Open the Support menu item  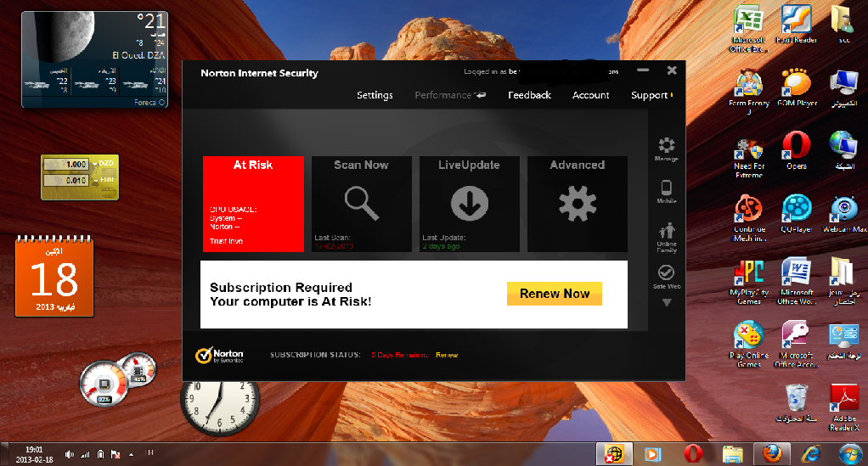tap(651, 95)
